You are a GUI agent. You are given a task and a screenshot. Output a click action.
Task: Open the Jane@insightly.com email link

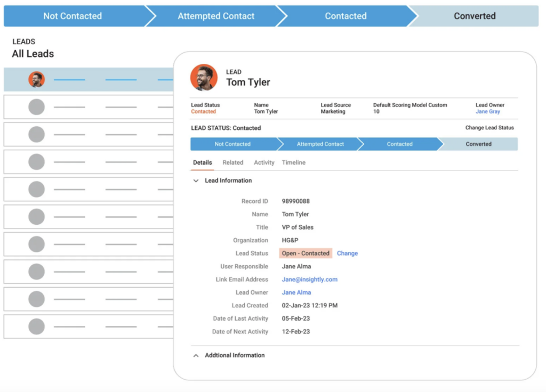(x=309, y=280)
